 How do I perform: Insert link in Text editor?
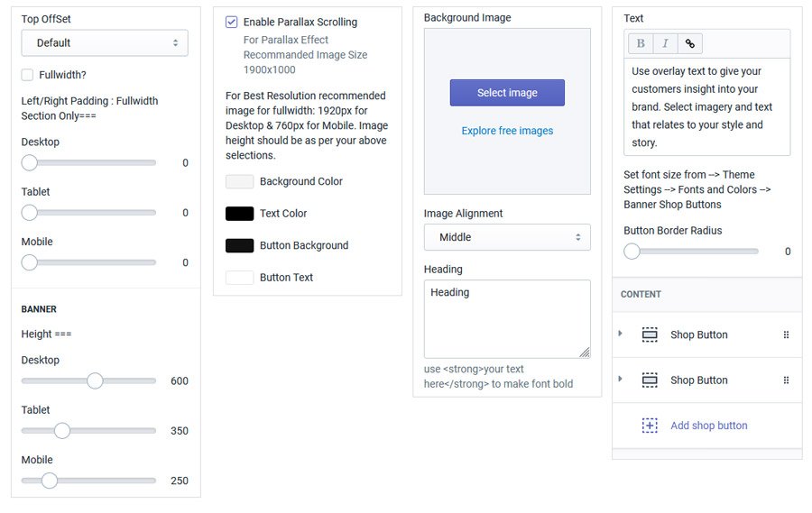click(x=690, y=43)
